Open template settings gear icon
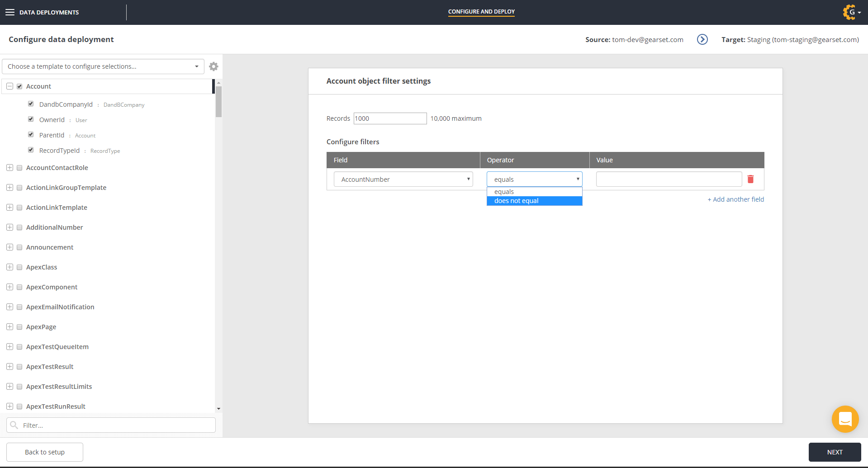Screen dimensions: 868x468 213,66
